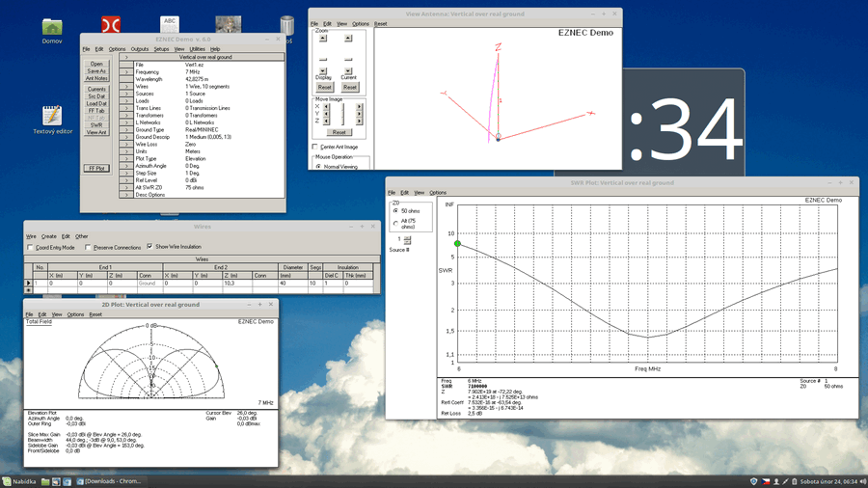Click the View Ant button

(96, 132)
